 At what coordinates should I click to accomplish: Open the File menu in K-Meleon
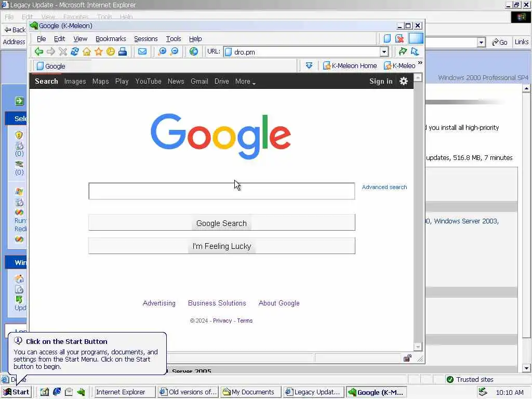coord(41,38)
